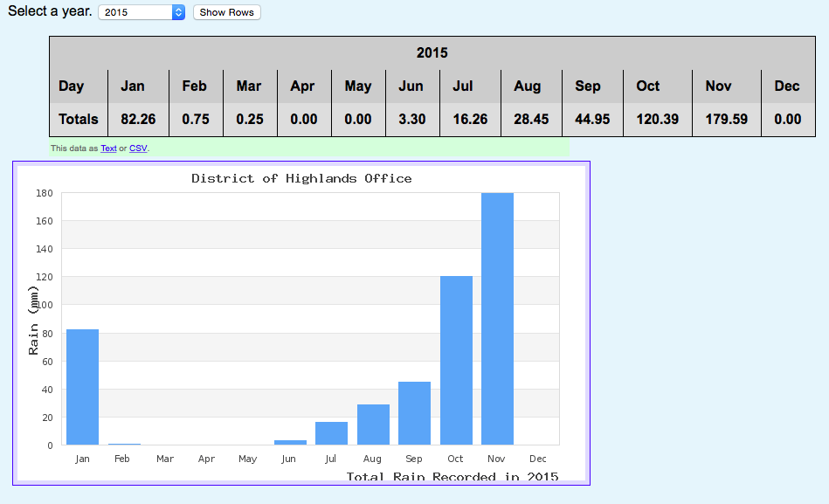
Task: Select the August bar in the chart
Action: tap(373, 425)
